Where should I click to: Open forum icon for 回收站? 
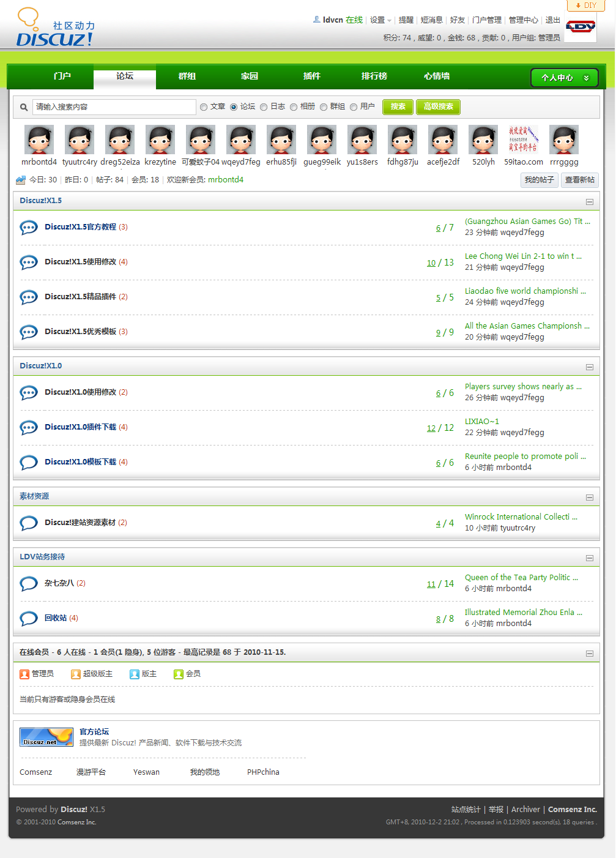[x=29, y=619]
